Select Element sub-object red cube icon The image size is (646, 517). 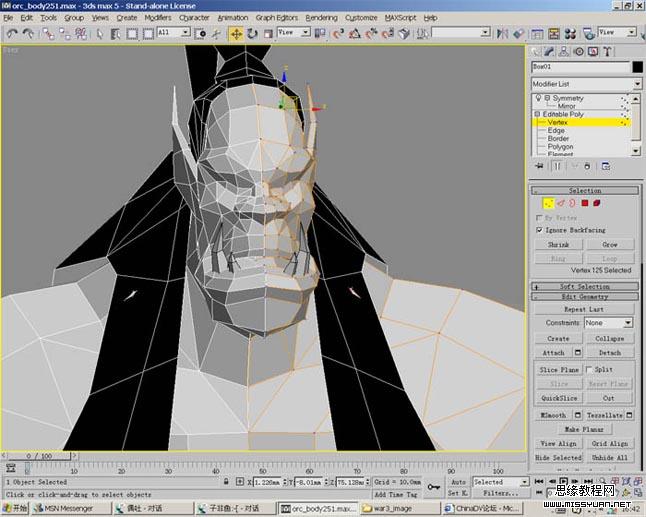597,203
